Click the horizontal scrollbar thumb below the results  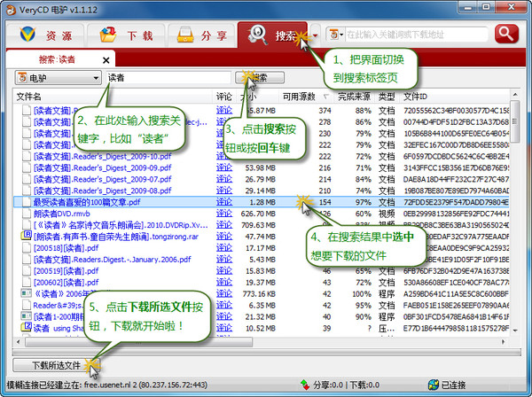coord(138,342)
